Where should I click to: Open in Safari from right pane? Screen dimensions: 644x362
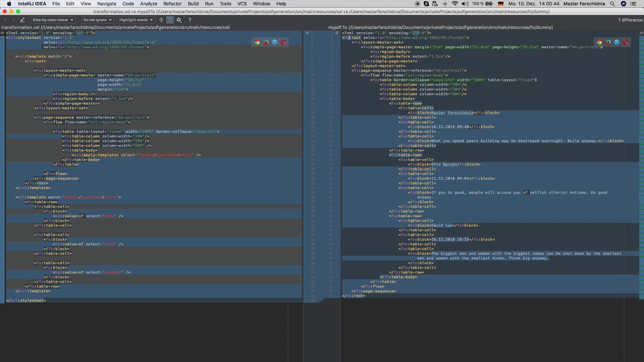click(x=616, y=42)
